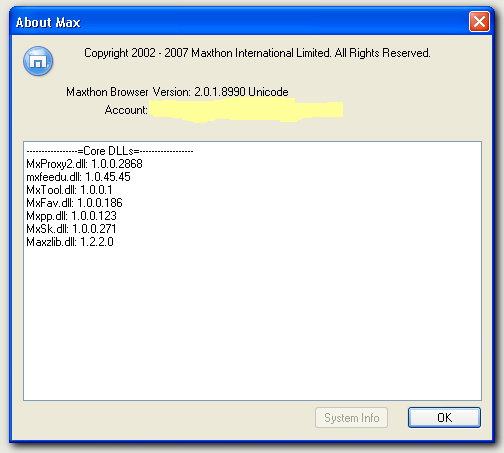Click the MxFav.dll version entry
Viewport: 504px width, 453px height.
74,203
